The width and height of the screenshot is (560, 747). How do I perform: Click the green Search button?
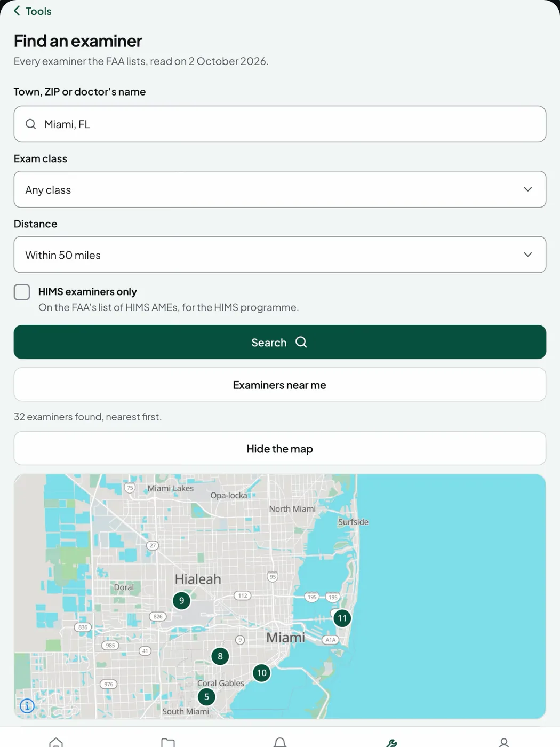(280, 342)
